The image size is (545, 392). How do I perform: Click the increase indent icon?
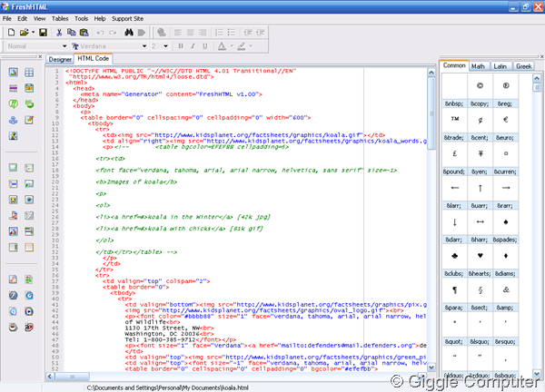(x=261, y=33)
